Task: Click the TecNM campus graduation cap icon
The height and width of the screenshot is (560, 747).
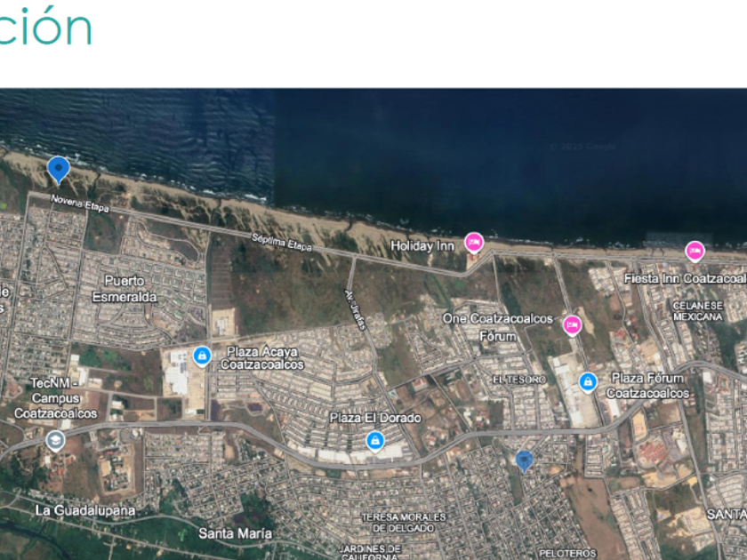Action: click(x=55, y=441)
